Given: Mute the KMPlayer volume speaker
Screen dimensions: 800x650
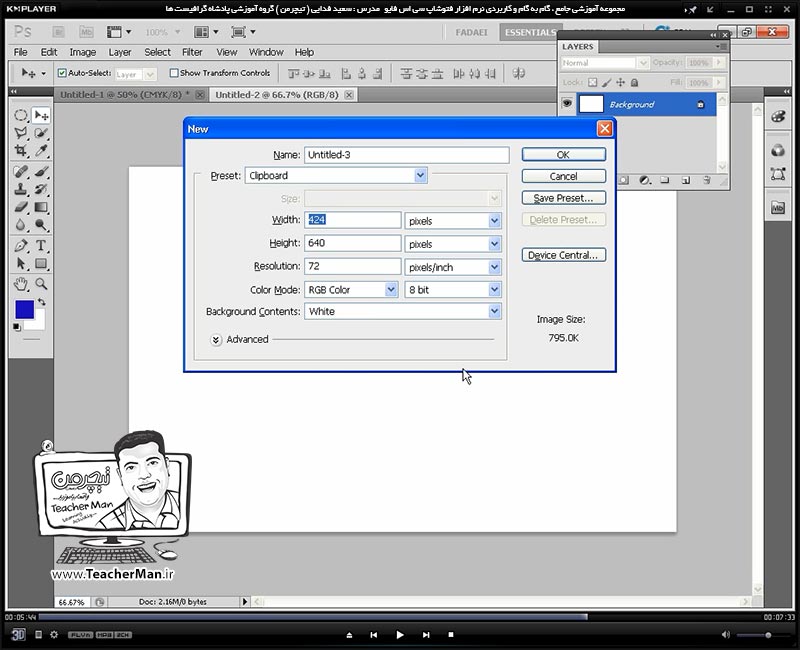Looking at the screenshot, I should click(x=726, y=635).
